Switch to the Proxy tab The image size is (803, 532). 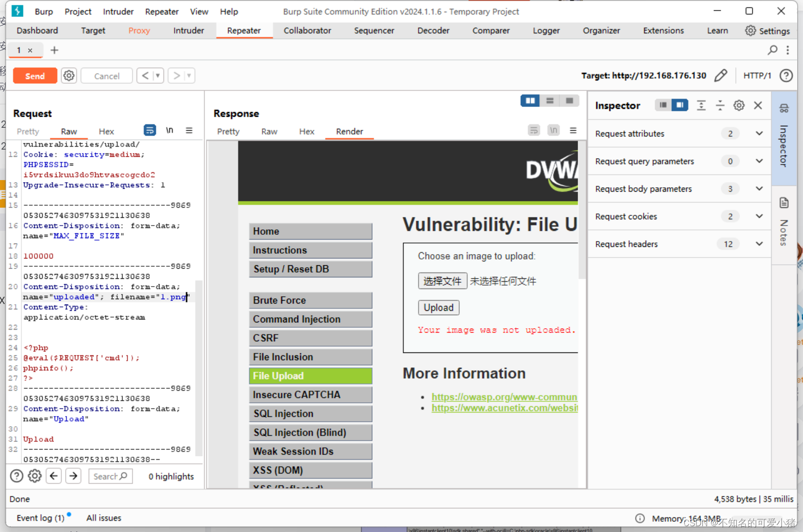click(x=139, y=30)
